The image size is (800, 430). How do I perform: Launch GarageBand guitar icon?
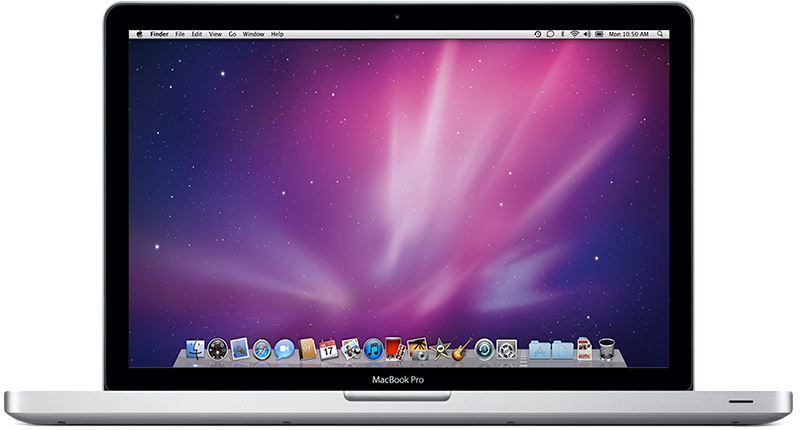pos(461,349)
